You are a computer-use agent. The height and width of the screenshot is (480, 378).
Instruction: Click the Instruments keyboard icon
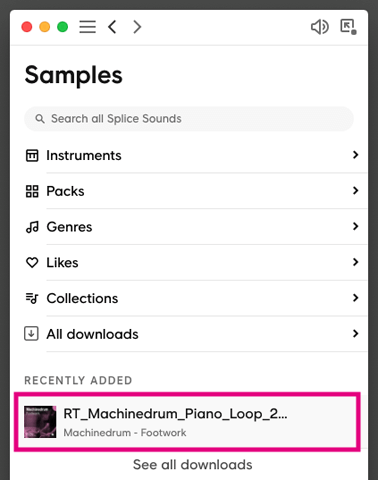point(32,155)
